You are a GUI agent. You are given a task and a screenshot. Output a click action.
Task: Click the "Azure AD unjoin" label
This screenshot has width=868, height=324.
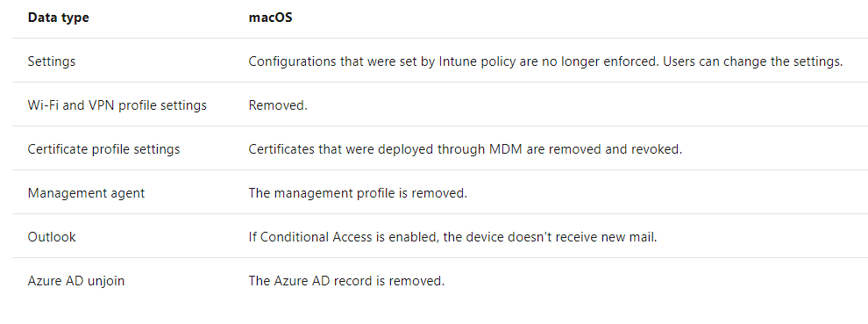click(76, 281)
